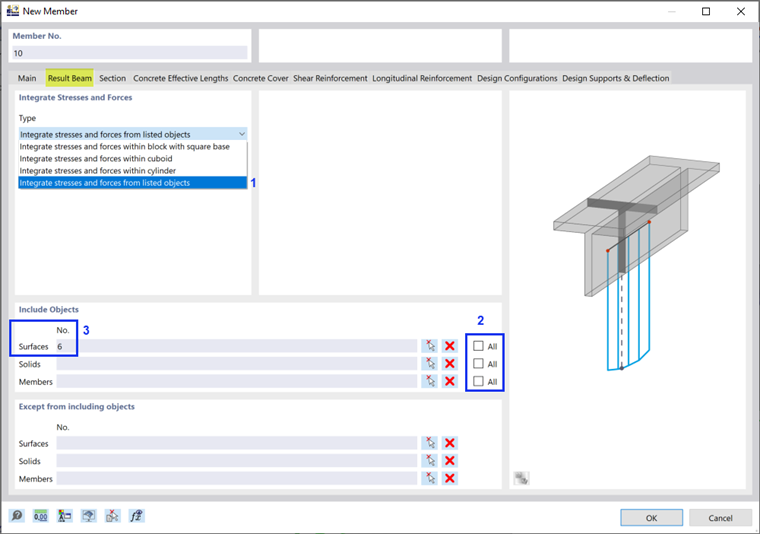Clear excepted Solids list with red X

coord(450,460)
